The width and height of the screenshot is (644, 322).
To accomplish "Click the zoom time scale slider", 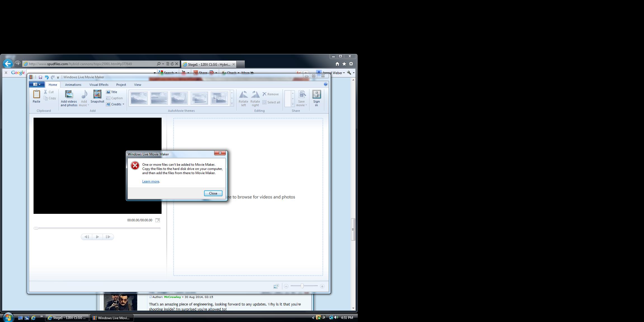I will coord(302,286).
